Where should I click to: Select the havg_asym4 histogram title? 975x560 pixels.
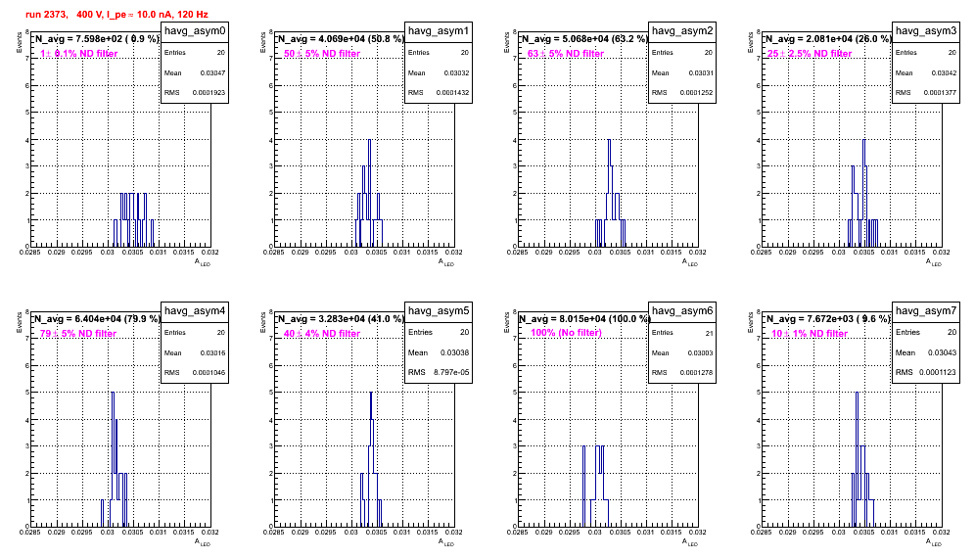[195, 311]
